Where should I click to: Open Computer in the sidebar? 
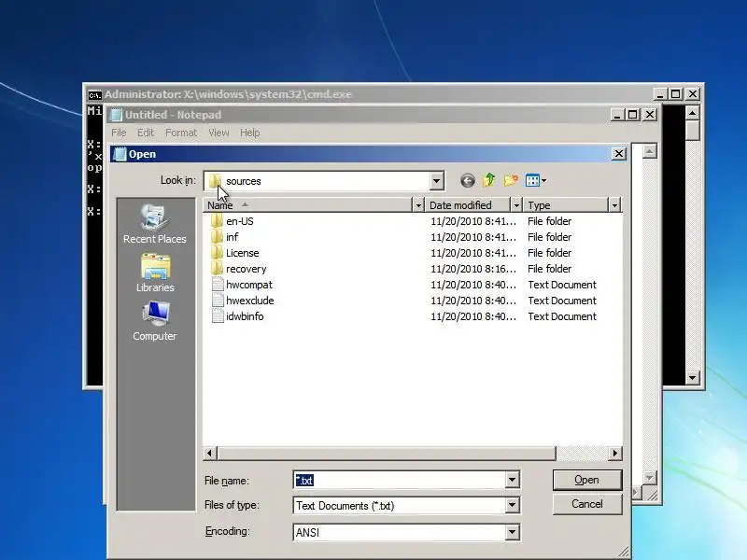pos(154,321)
